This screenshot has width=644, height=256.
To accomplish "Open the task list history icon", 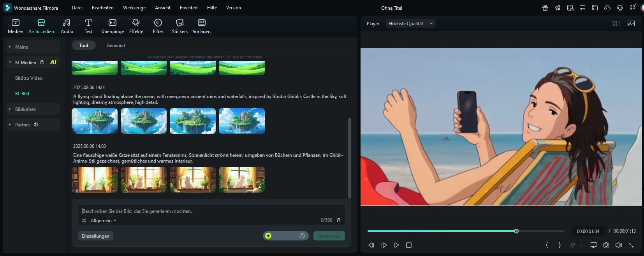I will pyautogui.click(x=570, y=8).
